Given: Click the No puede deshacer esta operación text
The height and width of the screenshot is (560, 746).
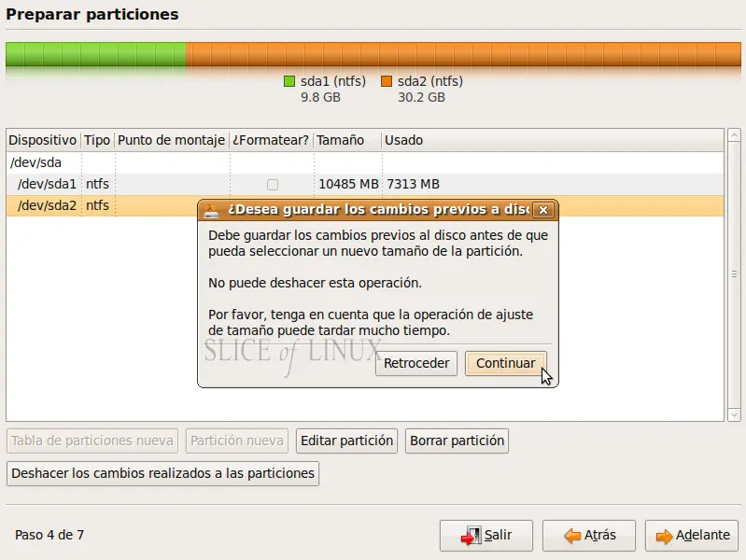Looking at the screenshot, I should [315, 283].
